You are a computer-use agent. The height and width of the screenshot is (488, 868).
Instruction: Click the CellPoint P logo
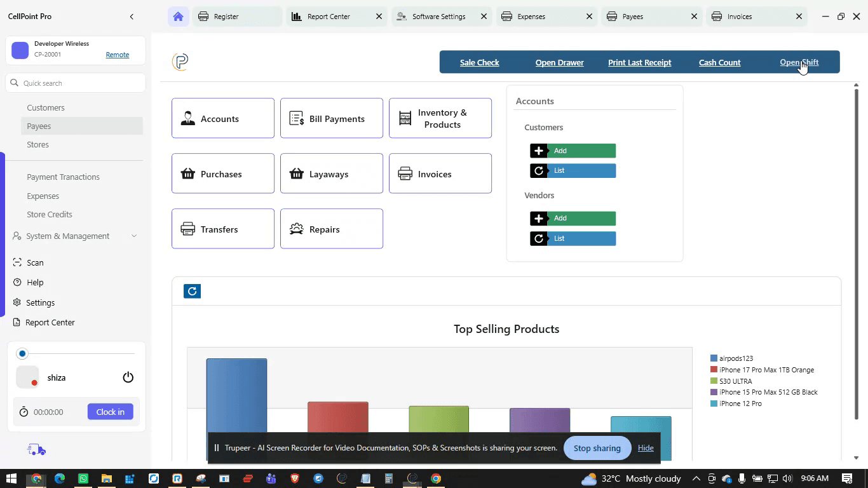pos(180,62)
